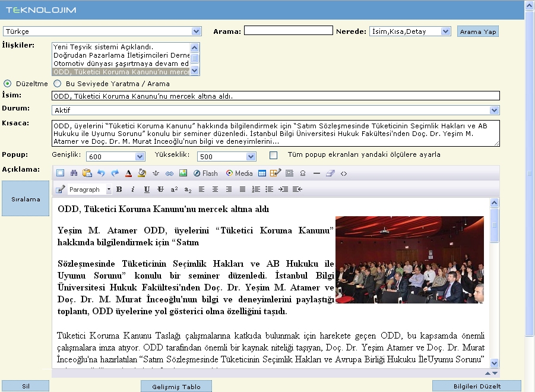Insert a horizontal line with the rule icon
Viewport: 535px width, 392px height.
point(316,173)
